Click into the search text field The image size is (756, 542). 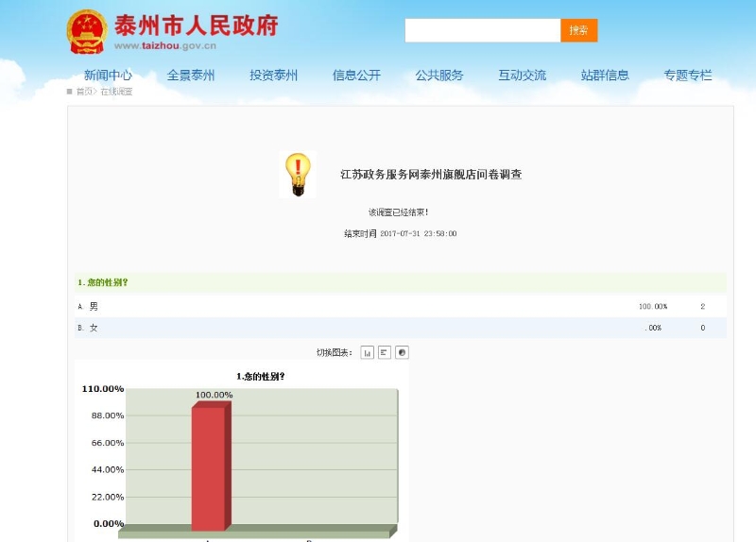(482, 30)
